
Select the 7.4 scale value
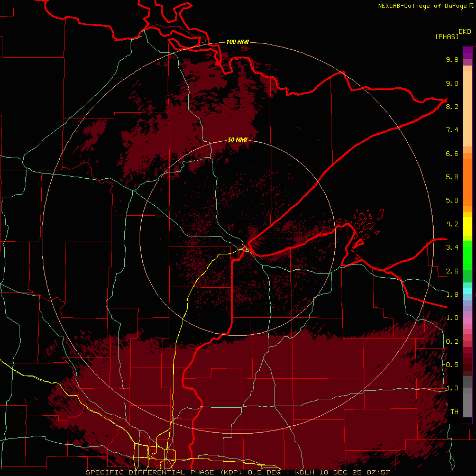pos(452,130)
